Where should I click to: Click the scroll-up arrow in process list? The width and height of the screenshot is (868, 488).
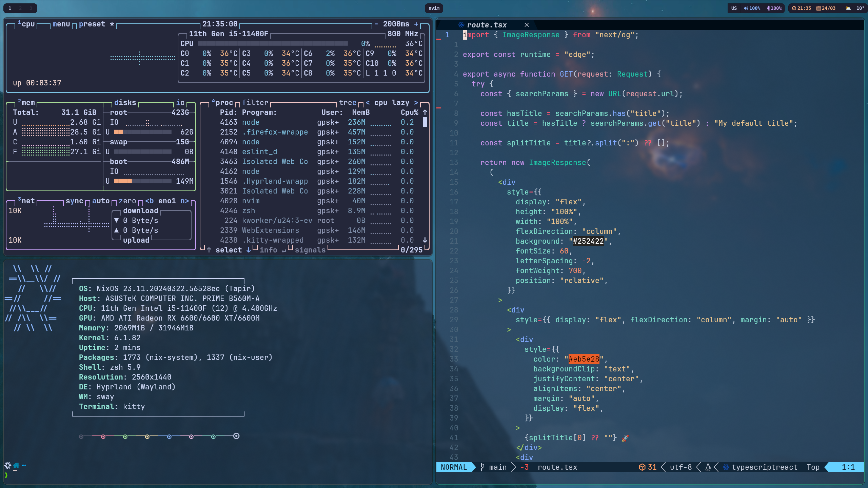[x=425, y=112]
